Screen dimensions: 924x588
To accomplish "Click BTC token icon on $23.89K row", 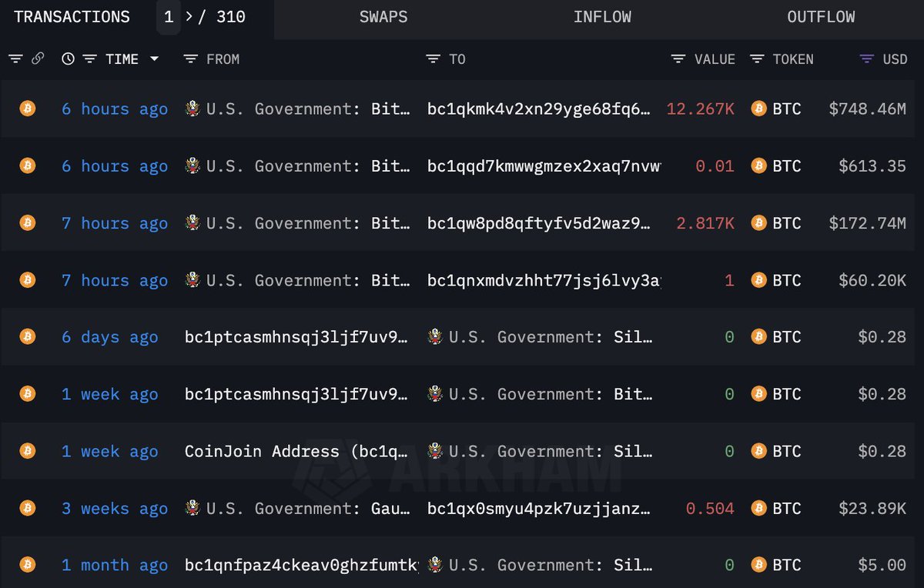I will point(758,508).
